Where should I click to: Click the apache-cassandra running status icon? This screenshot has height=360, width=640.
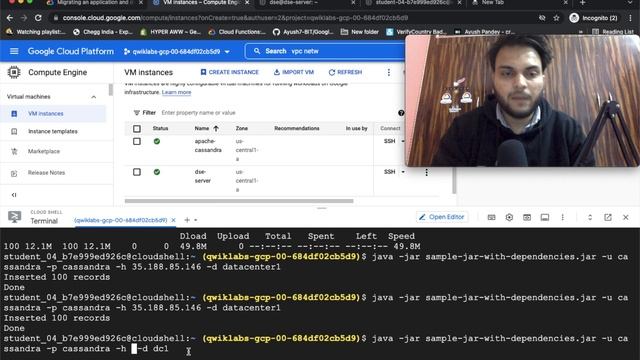coord(157,141)
